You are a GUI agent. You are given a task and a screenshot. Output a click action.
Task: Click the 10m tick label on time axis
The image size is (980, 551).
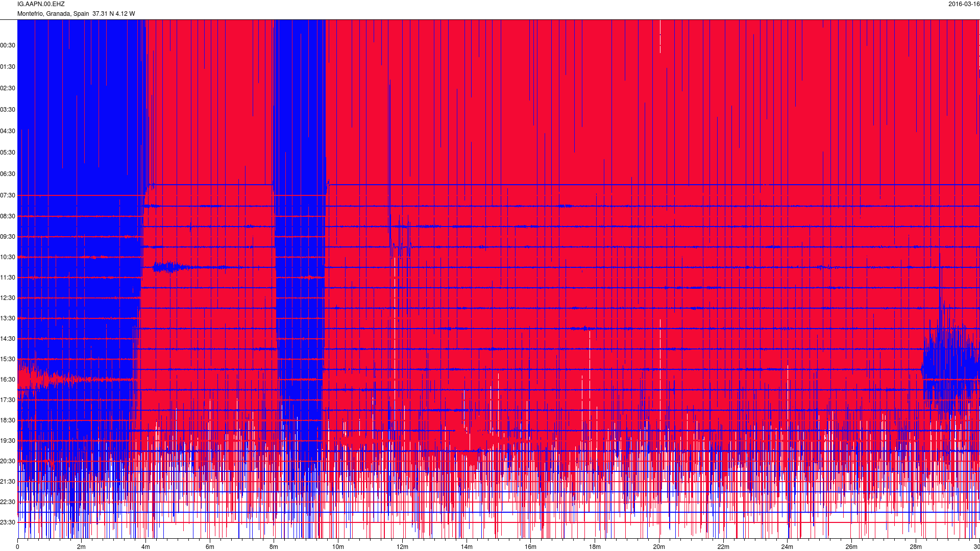(338, 547)
